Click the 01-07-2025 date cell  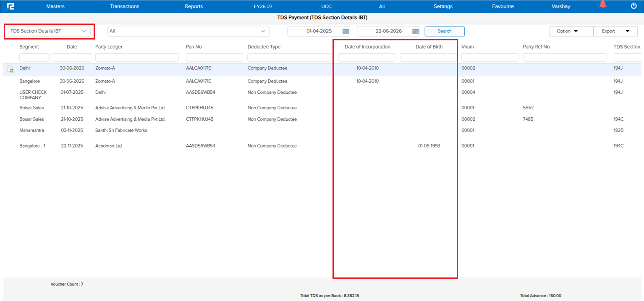(x=72, y=92)
